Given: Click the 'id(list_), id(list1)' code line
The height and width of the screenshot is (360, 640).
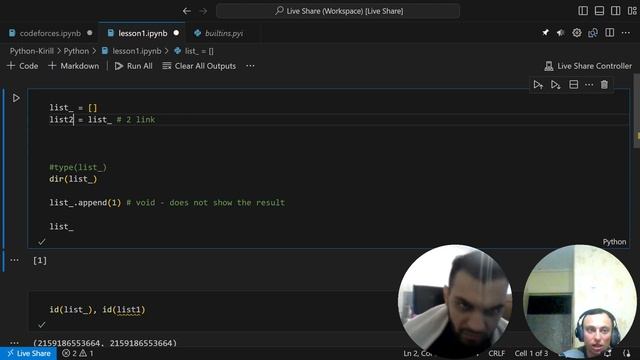Looking at the screenshot, I should coord(97,309).
